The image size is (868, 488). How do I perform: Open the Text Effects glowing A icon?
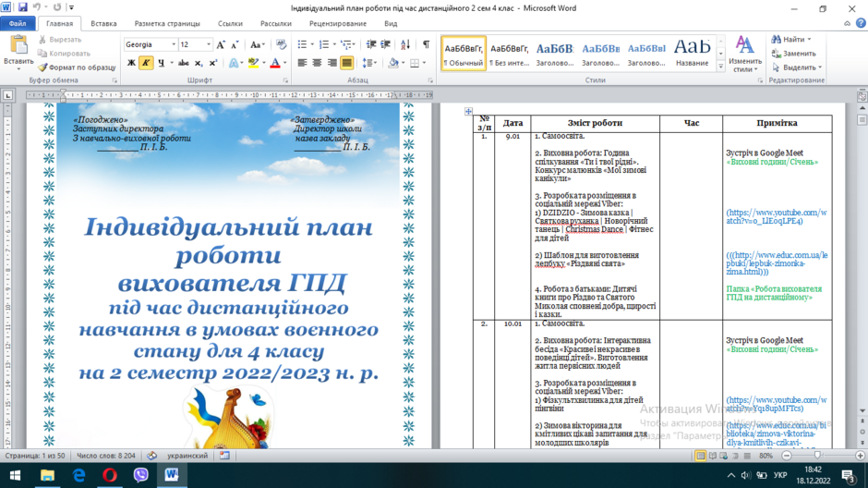[234, 63]
